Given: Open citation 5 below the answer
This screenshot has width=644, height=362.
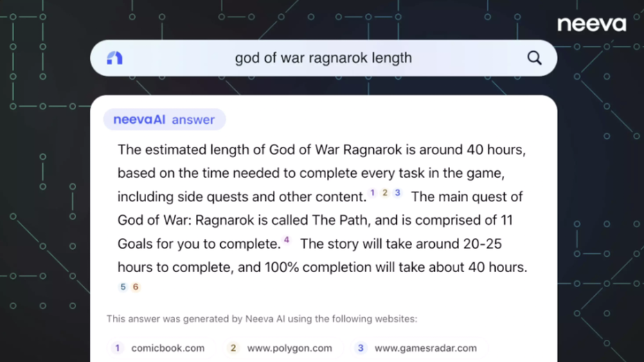Looking at the screenshot, I should pos(123,287).
